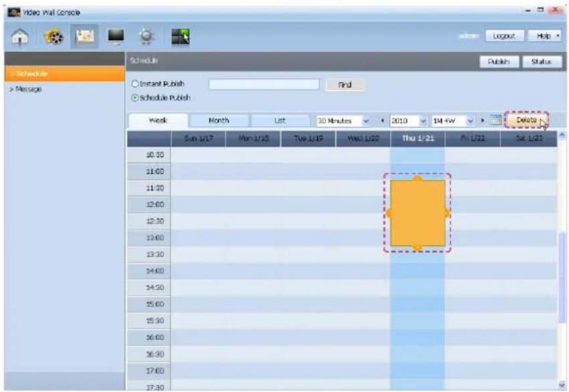Open the video wall layout icon
Screen dimensions: 569x392
(x=181, y=36)
